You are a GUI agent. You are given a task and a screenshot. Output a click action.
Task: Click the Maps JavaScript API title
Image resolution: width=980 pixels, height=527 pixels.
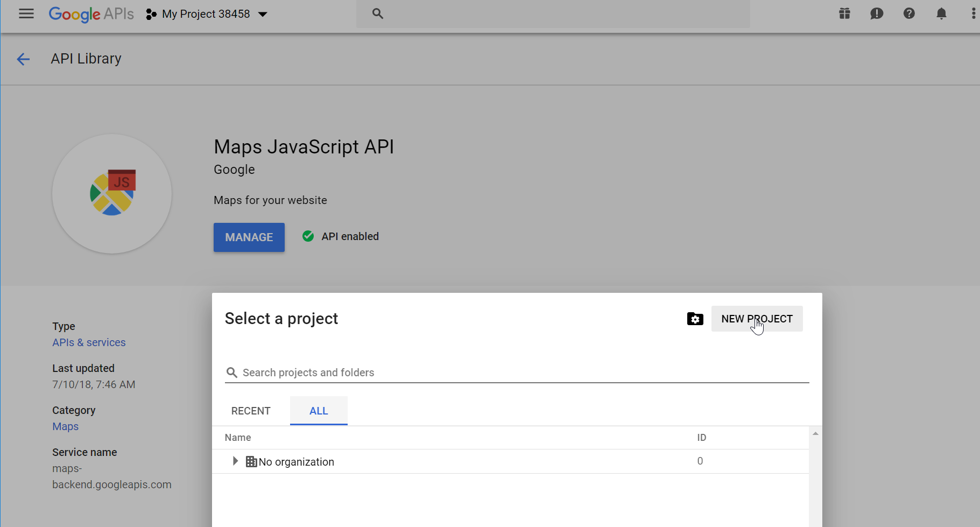click(304, 147)
